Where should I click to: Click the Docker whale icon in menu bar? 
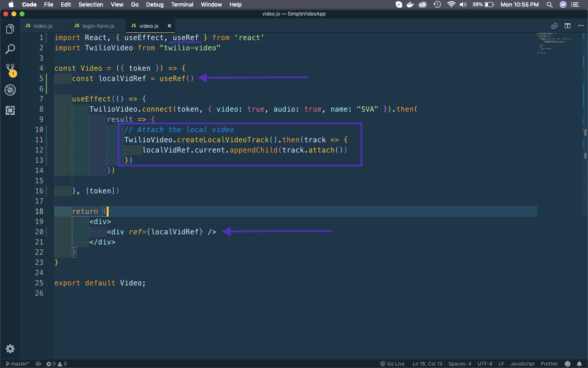pyautogui.click(x=410, y=4)
